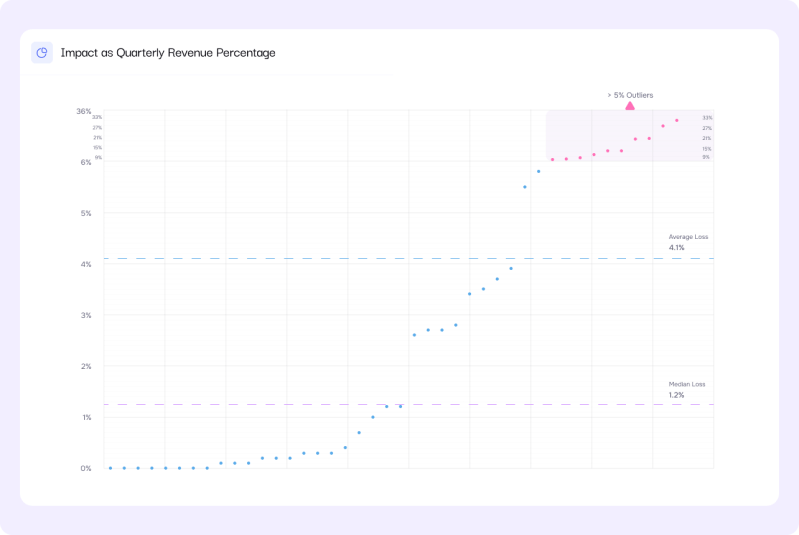Click the '2%' y-axis label
The height and width of the screenshot is (535, 799).
[x=86, y=366]
